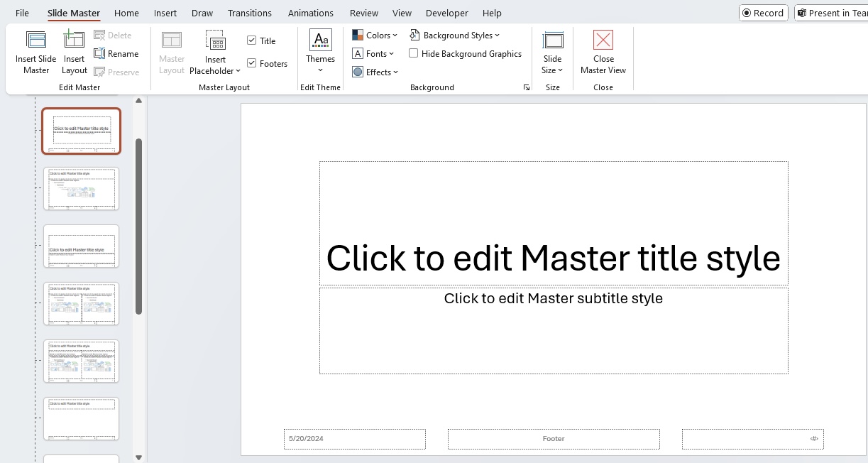Click the Master title style placeholder

[554, 223]
